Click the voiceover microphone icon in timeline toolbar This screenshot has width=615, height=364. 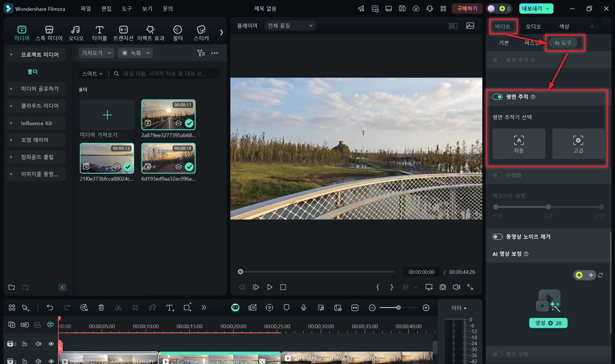coord(304,307)
